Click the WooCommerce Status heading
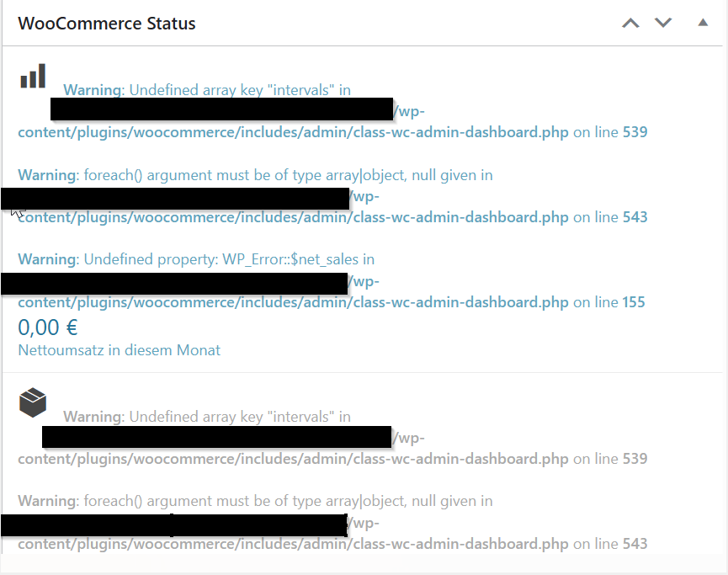 pos(107,24)
